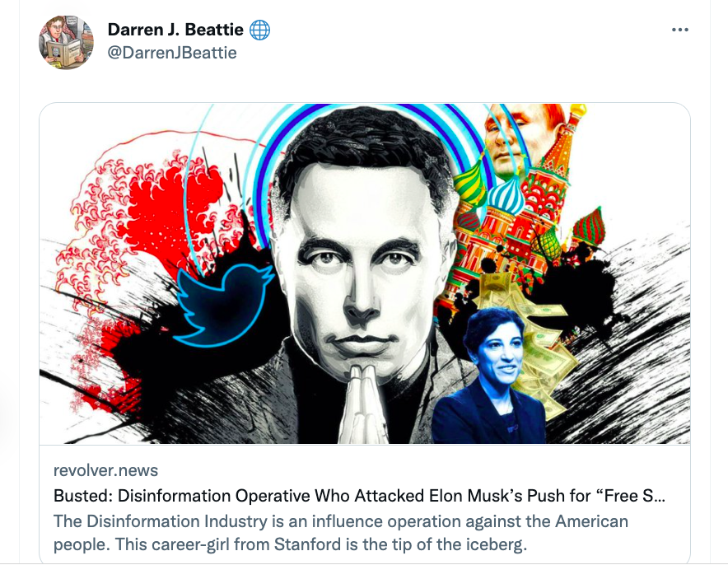Click the blue-tinted woman in the card image
Image resolution: width=728 pixels, height=565 pixels.
(490, 376)
